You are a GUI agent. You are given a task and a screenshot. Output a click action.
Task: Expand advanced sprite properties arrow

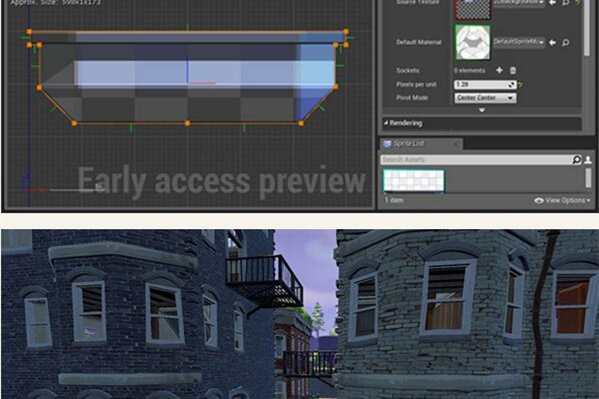[x=482, y=110]
